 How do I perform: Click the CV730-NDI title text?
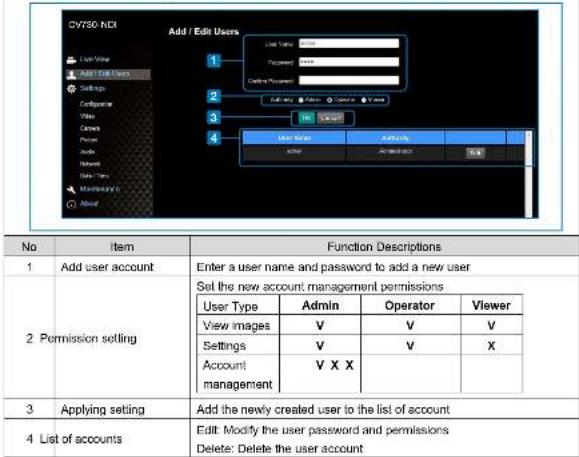pyautogui.click(x=92, y=25)
